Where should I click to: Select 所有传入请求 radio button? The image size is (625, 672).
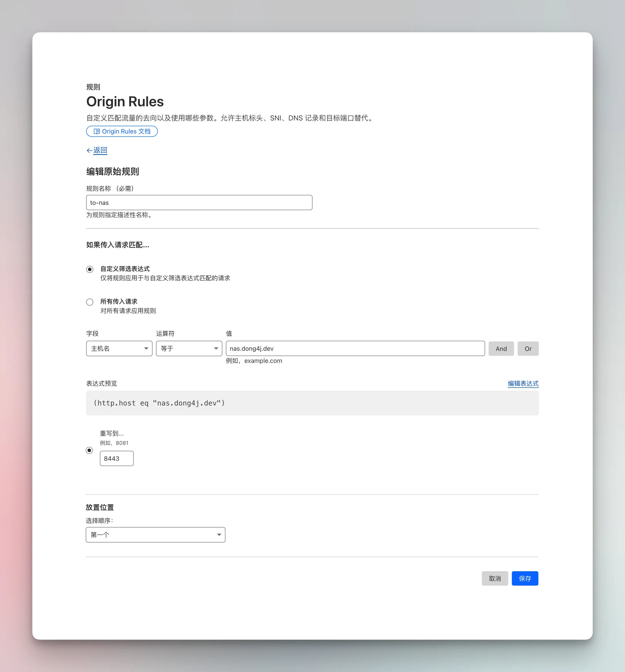(90, 302)
